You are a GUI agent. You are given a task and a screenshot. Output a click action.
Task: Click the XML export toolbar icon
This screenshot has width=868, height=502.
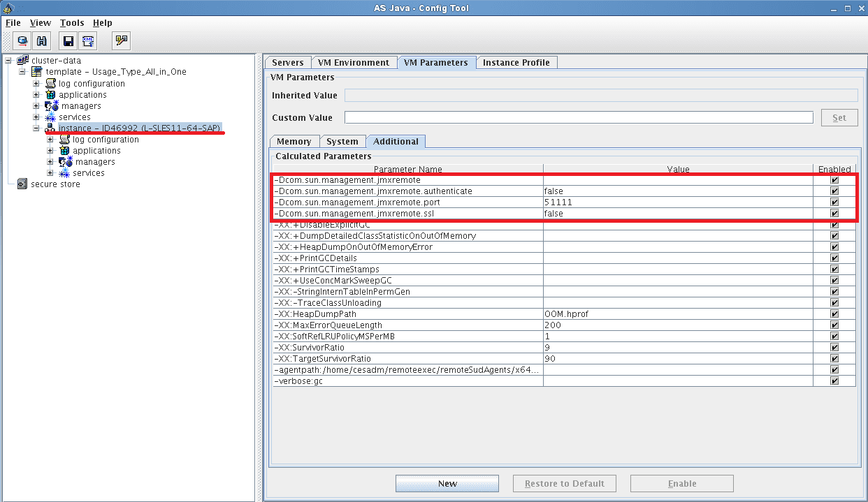(87, 40)
